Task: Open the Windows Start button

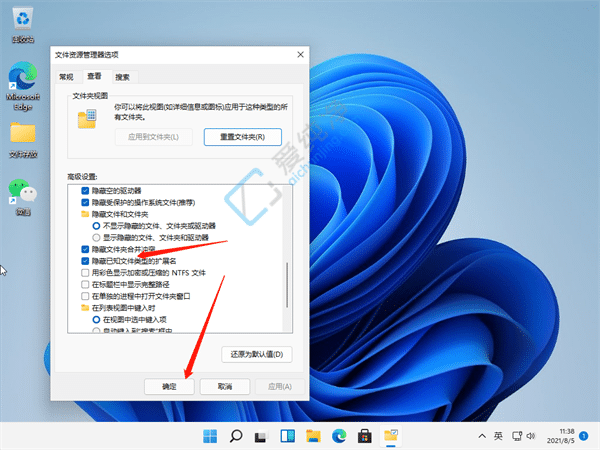Action: pos(210,436)
